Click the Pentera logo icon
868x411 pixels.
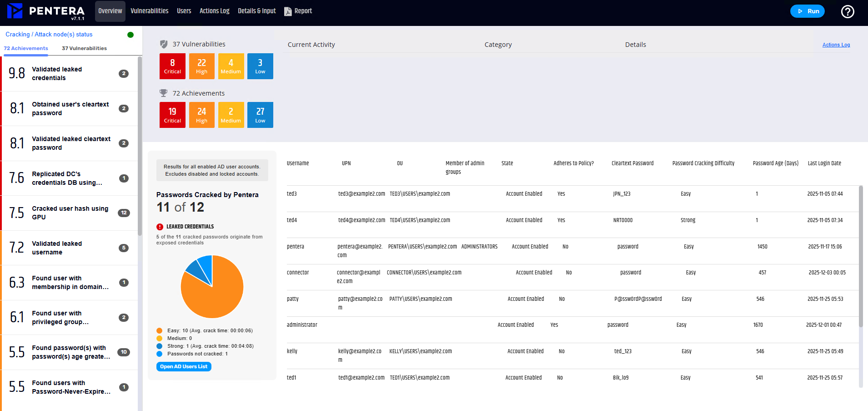point(15,11)
